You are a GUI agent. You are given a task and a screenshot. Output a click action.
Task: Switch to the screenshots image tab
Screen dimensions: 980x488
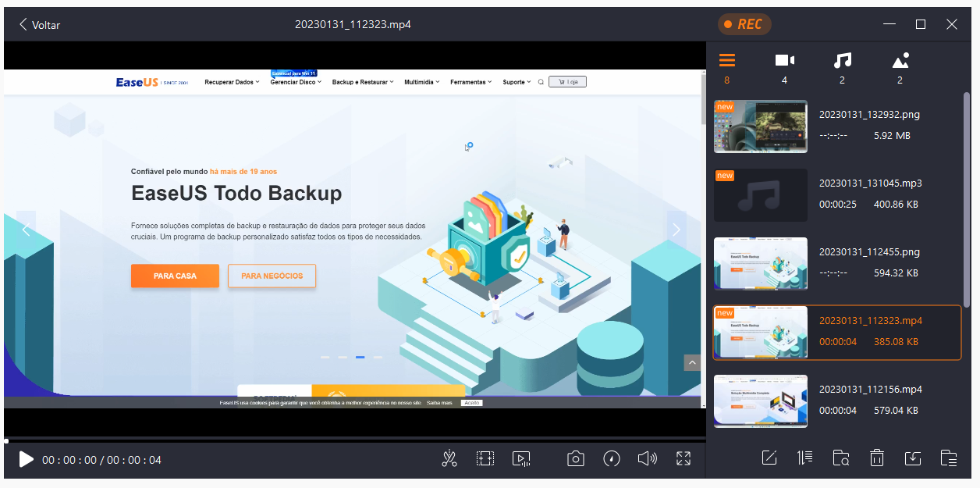(900, 68)
